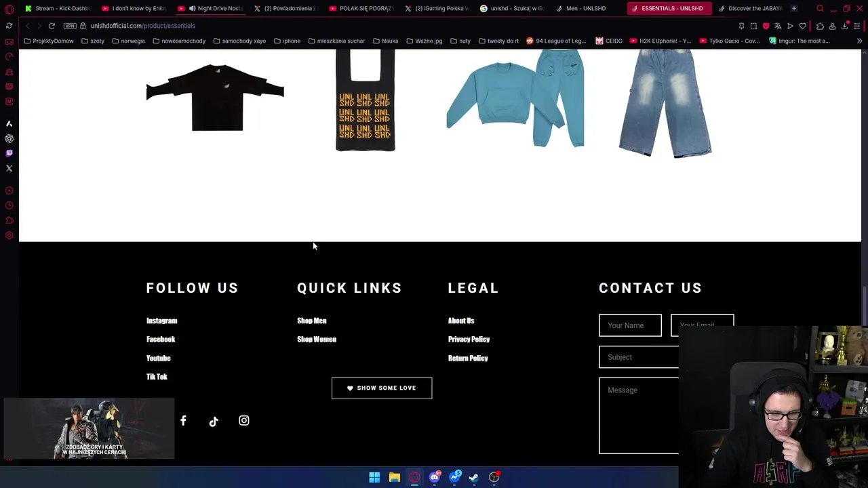
Task: Switch to Stream - Kick Dashboard tab
Action: click(x=57, y=8)
